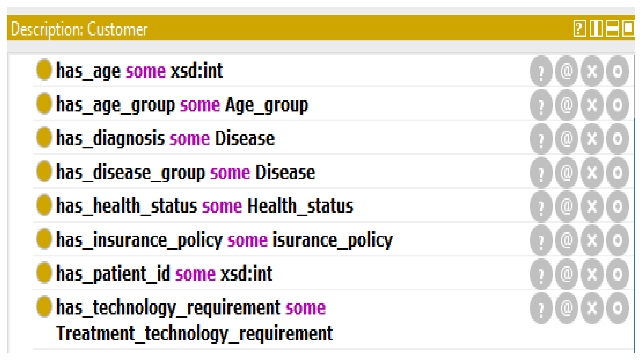Click the Age_group class link
Screen dimensions: 644x363
click(267, 105)
